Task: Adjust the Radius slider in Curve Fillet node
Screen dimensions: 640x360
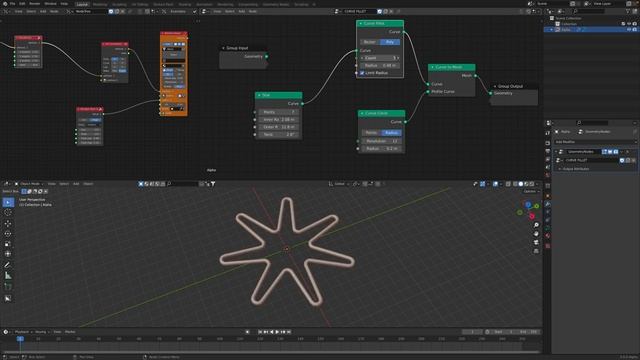Action: [380, 65]
